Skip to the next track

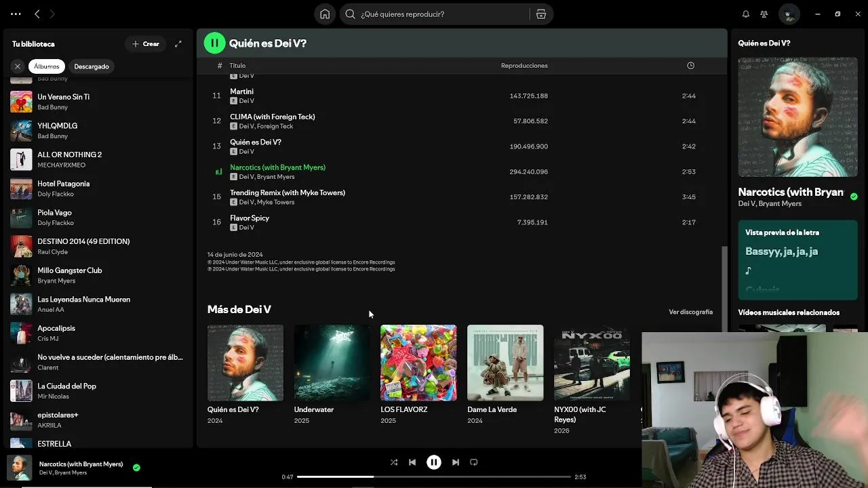(456, 462)
